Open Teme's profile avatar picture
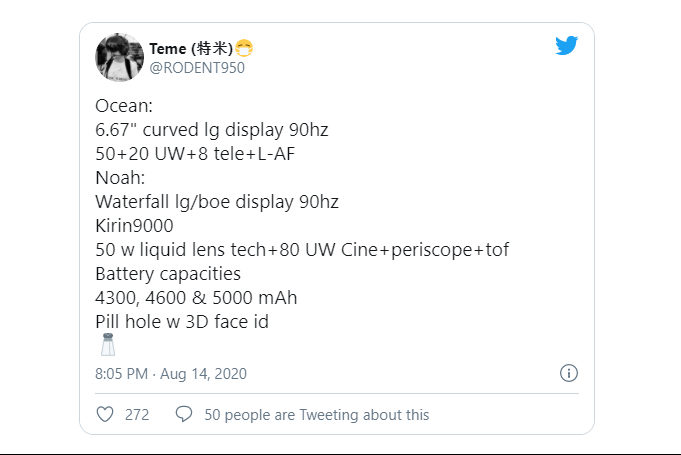The image size is (681, 455). (120, 57)
